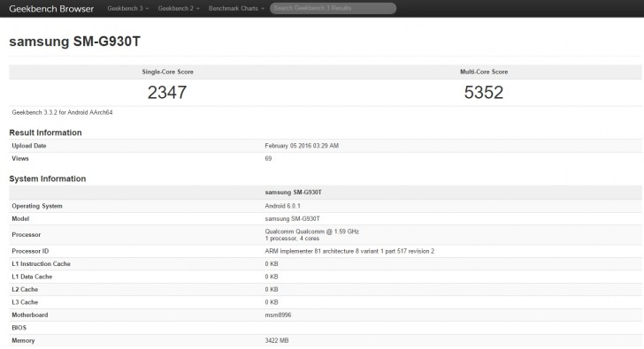Click the Views count 69
644x349 pixels.
point(268,158)
